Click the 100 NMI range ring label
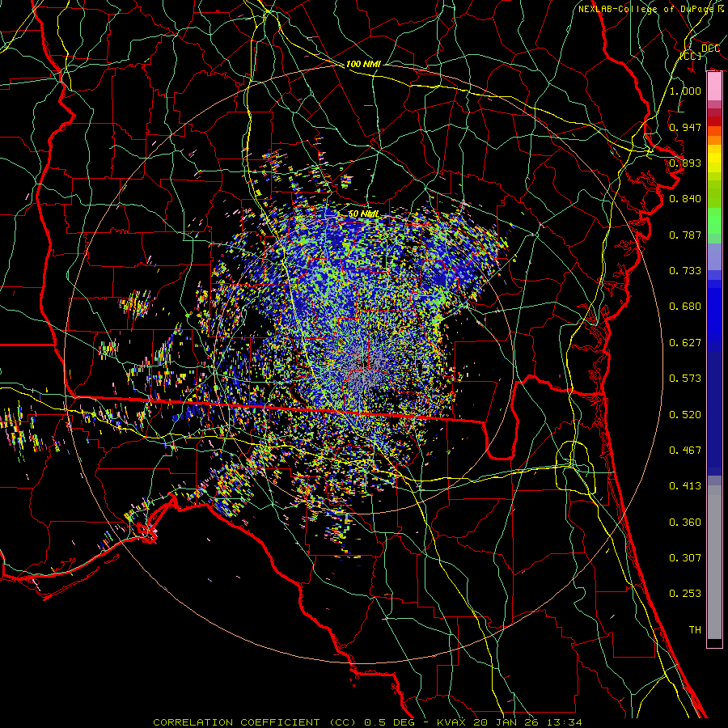This screenshot has width=728, height=728. coord(363,64)
